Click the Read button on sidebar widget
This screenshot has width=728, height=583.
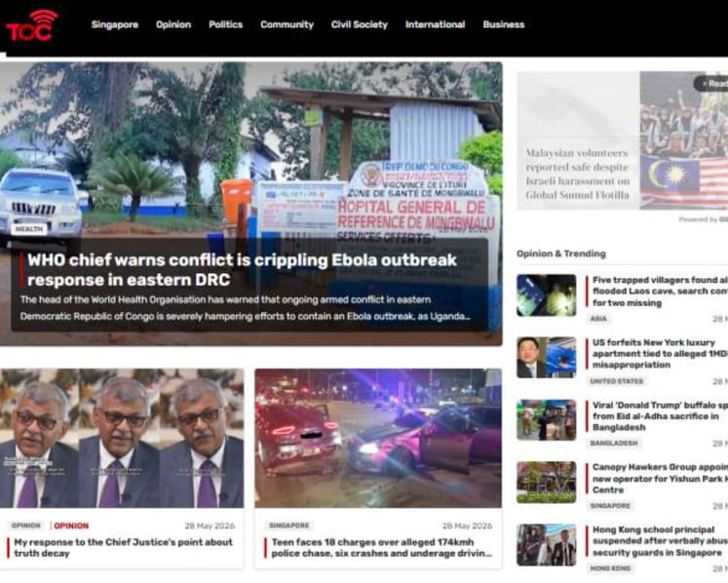[x=712, y=84]
